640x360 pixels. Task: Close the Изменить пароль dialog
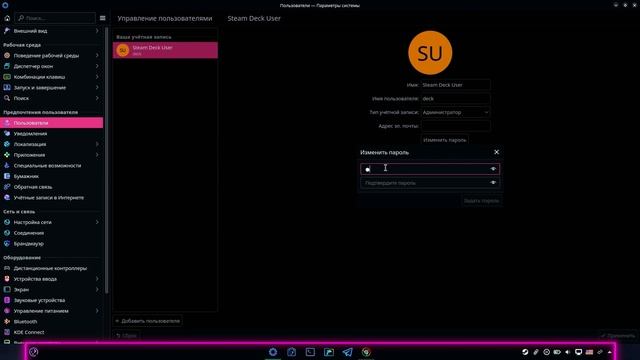click(x=496, y=152)
